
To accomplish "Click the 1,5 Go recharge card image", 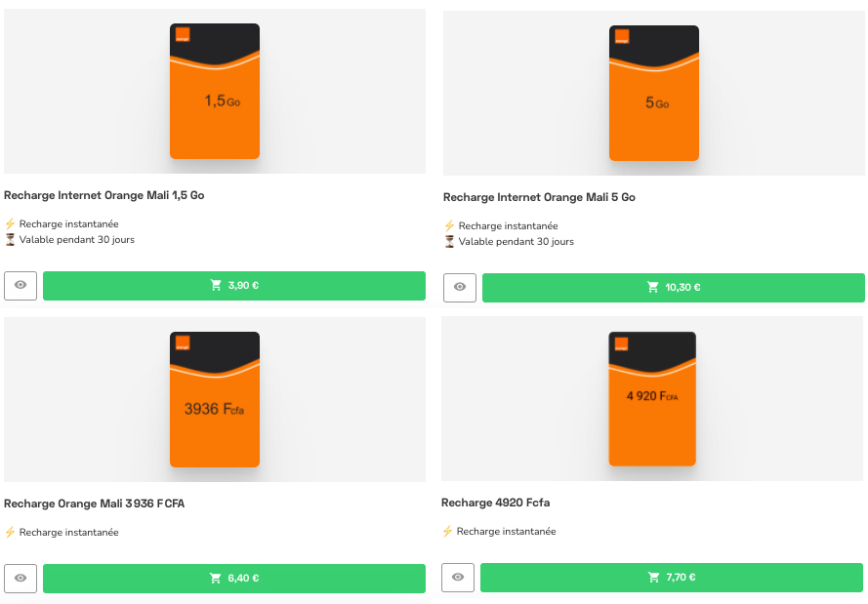I will point(214,92).
